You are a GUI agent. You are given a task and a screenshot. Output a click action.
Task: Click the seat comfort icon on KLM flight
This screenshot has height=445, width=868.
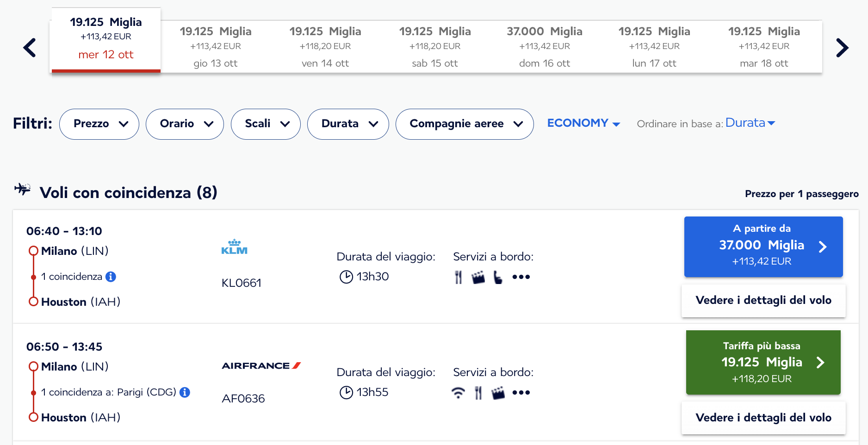(498, 277)
